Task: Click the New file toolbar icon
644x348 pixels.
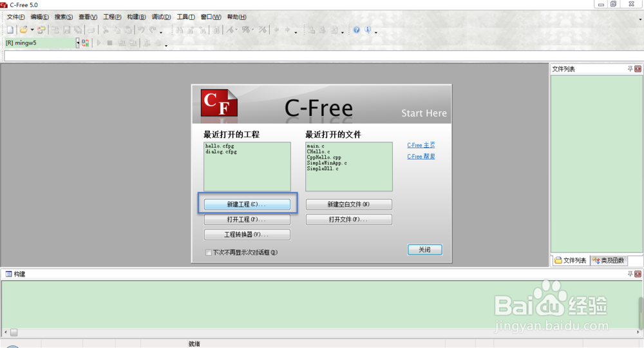Action: coord(10,30)
